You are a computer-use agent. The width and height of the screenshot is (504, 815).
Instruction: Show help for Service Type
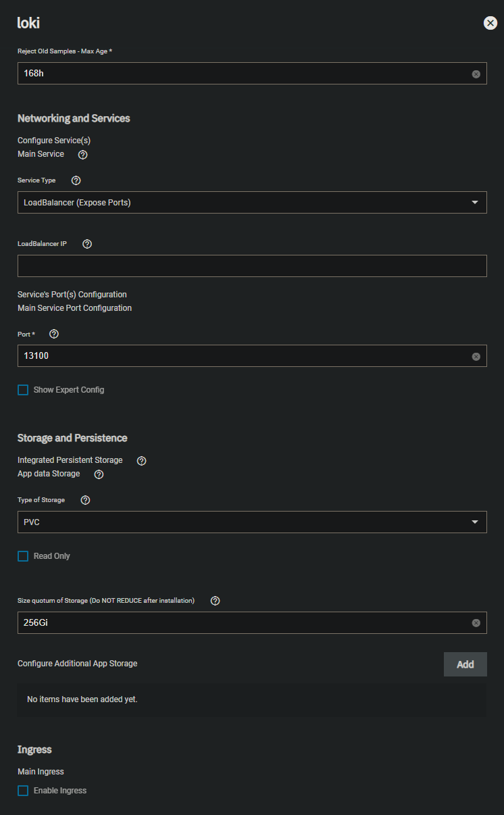76,180
